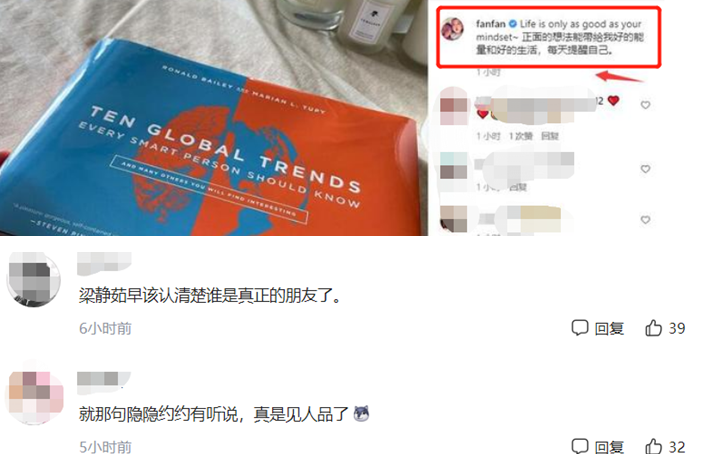Viewport: 709px width, 454px height.
Task: Click the husky emoji in second comment
Action: (361, 413)
